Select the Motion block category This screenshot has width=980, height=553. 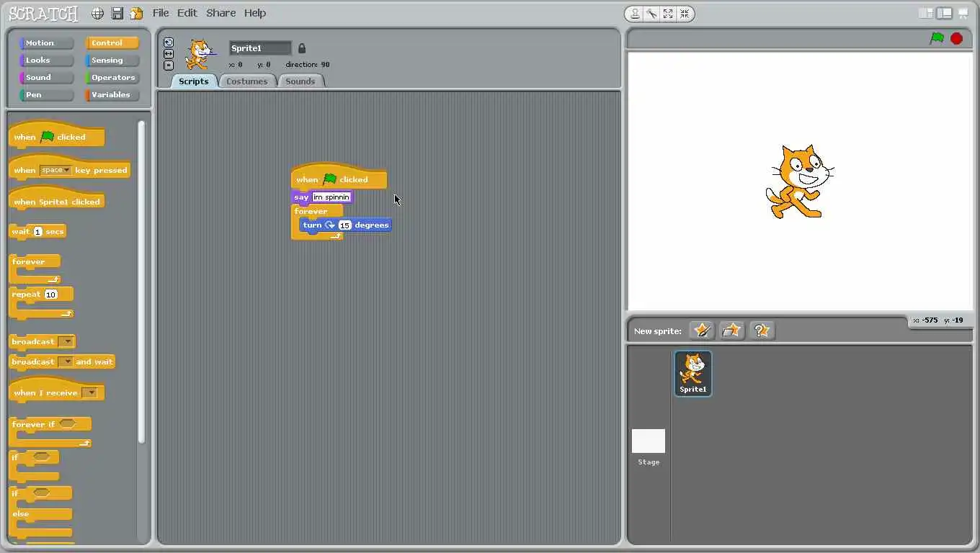click(x=47, y=43)
